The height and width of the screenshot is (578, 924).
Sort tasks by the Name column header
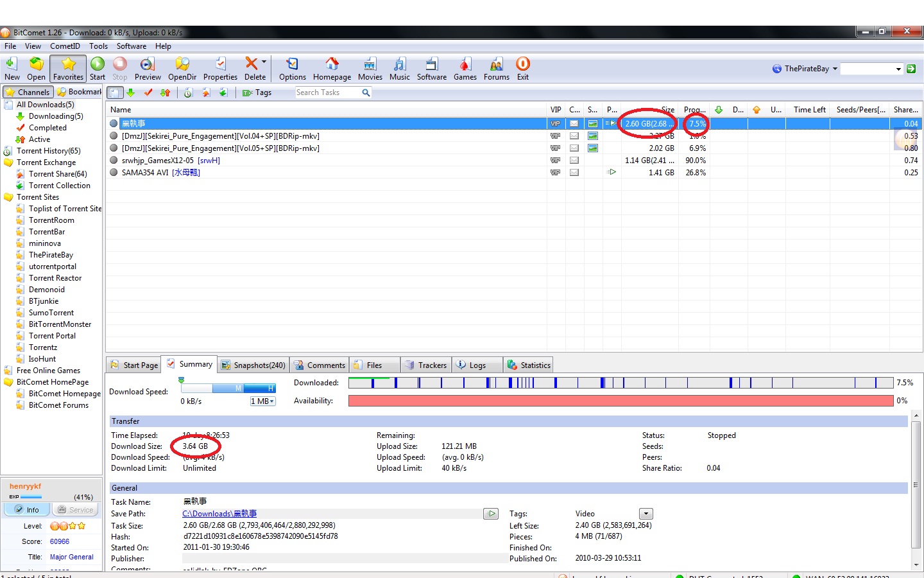pos(326,110)
